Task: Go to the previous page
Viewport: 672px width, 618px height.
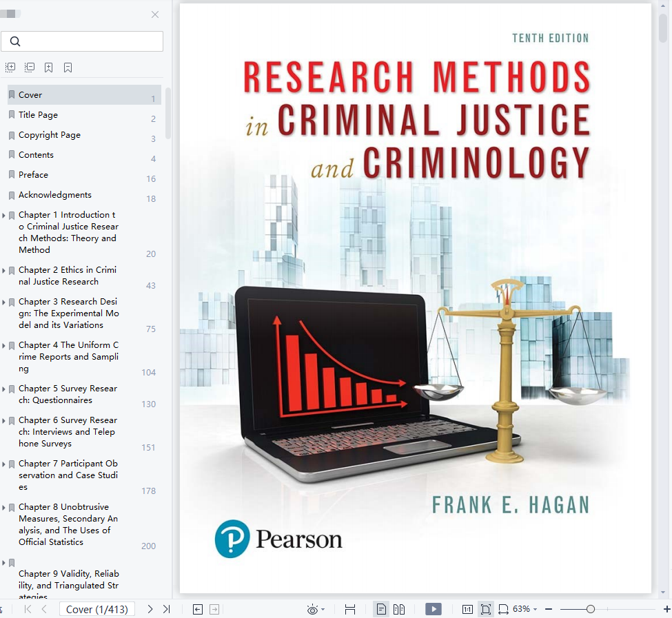Action: pyautogui.click(x=44, y=609)
